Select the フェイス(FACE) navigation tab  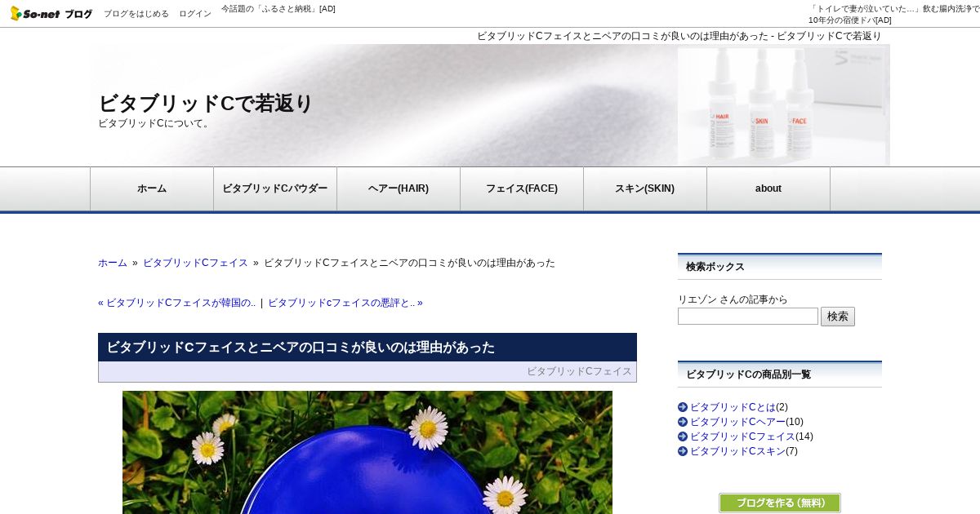(522, 188)
